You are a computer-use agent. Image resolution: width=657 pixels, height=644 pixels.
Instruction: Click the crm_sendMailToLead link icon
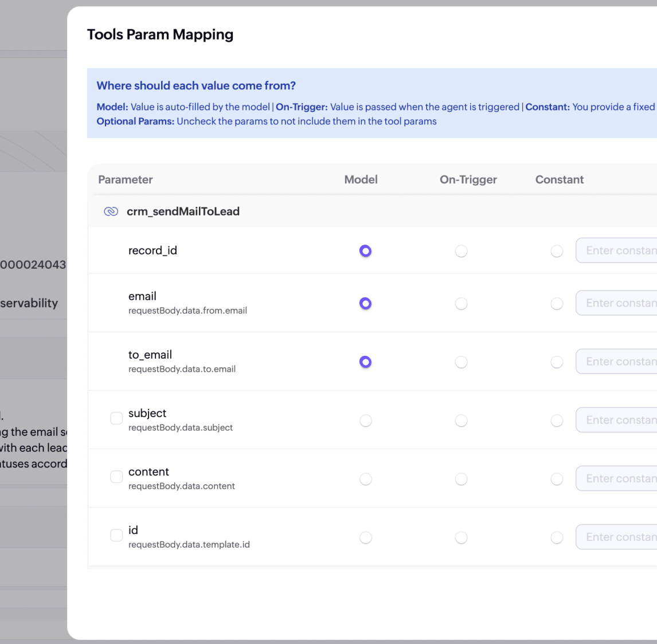111,211
